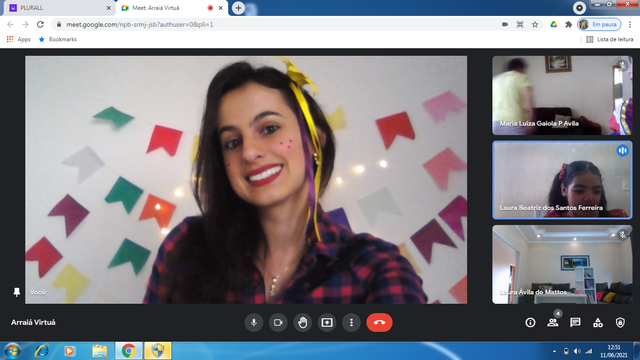This screenshot has width=640, height=360.
Task: Launch Internet Explorer from the taskbar
Action: pos(42,351)
